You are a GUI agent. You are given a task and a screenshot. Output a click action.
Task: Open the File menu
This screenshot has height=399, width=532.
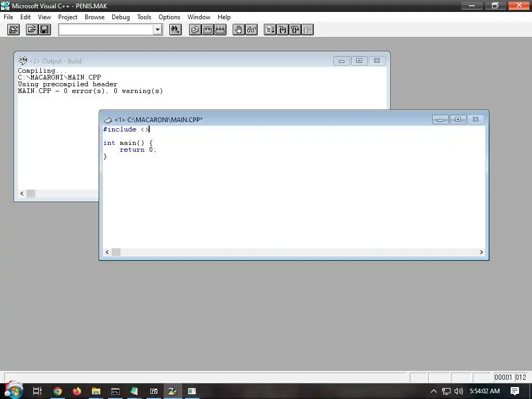coord(8,17)
